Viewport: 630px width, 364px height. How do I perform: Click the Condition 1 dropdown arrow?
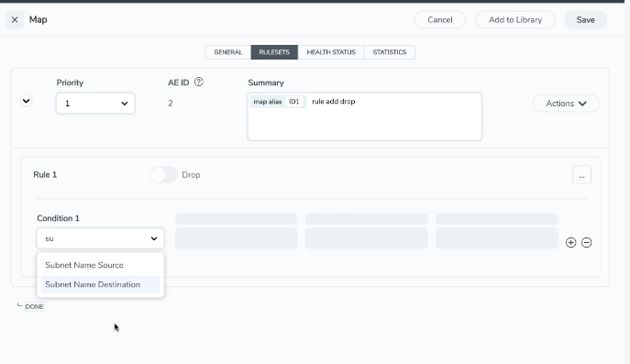pyautogui.click(x=154, y=238)
